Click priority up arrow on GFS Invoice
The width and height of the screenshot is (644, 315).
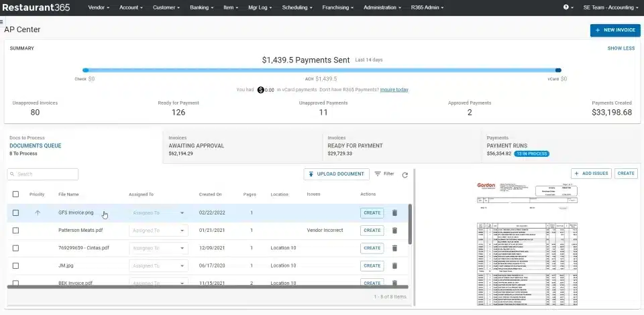[x=38, y=213]
